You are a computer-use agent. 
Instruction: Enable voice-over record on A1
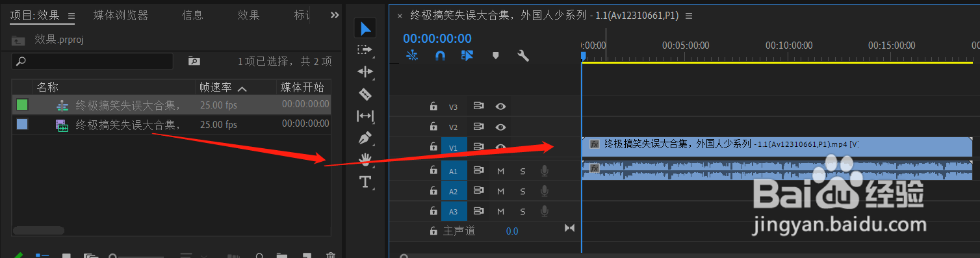[545, 171]
